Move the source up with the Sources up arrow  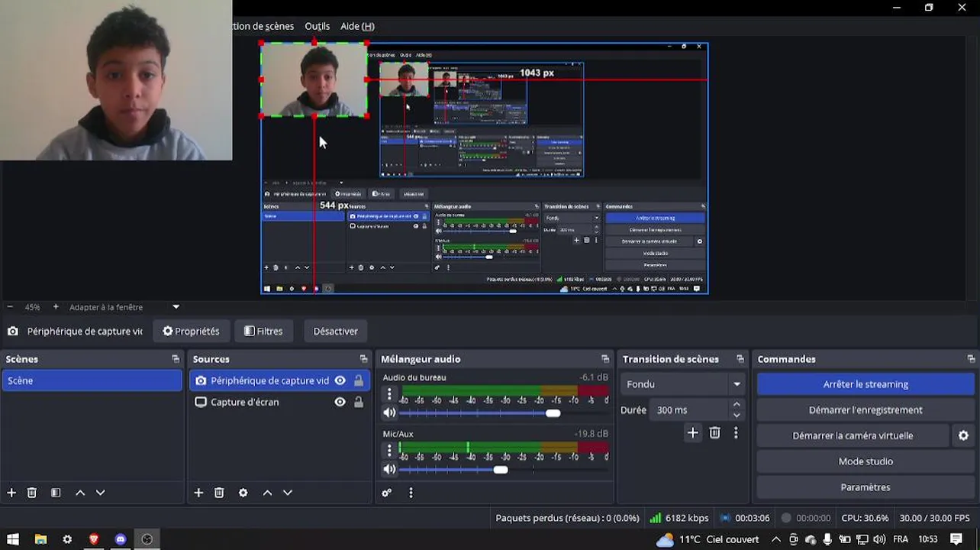(x=267, y=493)
